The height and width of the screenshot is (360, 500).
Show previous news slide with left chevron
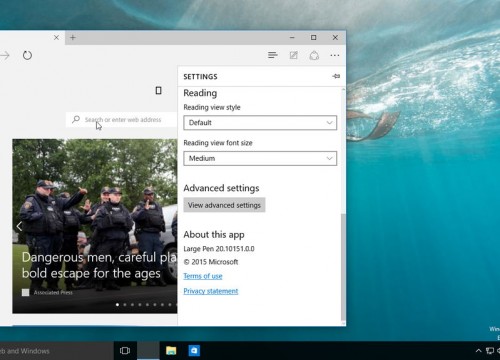[x=19, y=226]
